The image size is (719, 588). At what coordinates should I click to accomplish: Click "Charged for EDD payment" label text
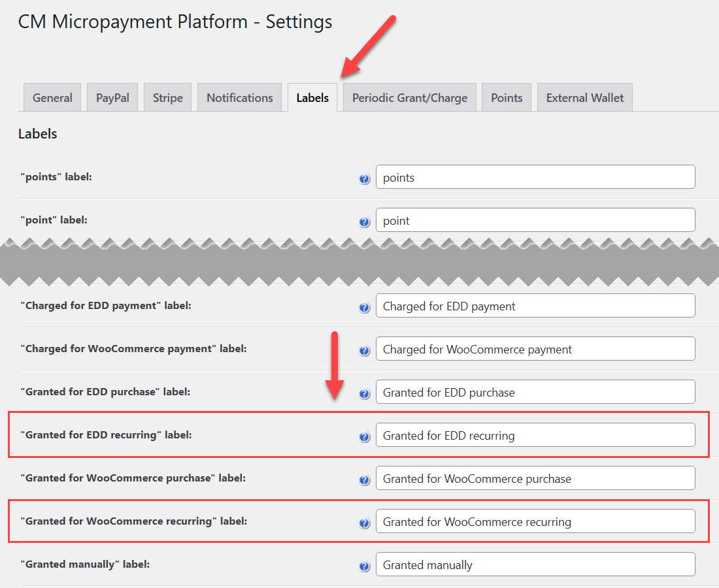(x=106, y=306)
